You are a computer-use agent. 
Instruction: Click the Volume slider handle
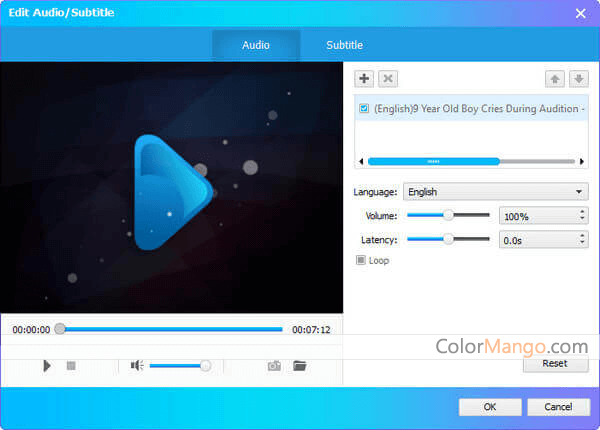[448, 215]
